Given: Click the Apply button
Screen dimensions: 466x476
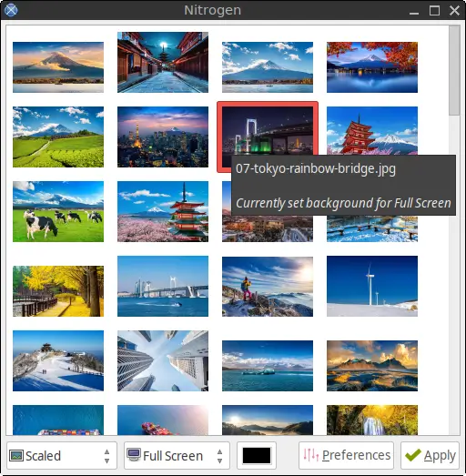Looking at the screenshot, I should click(430, 455).
